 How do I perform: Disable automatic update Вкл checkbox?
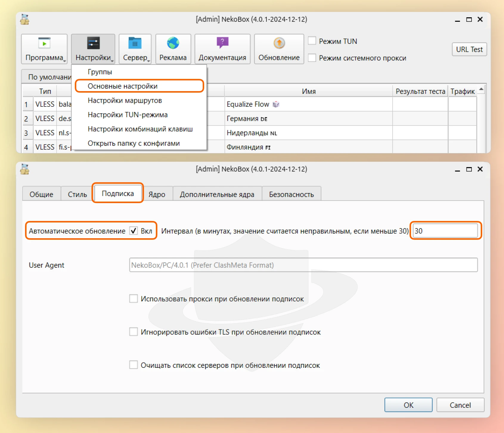coord(134,231)
